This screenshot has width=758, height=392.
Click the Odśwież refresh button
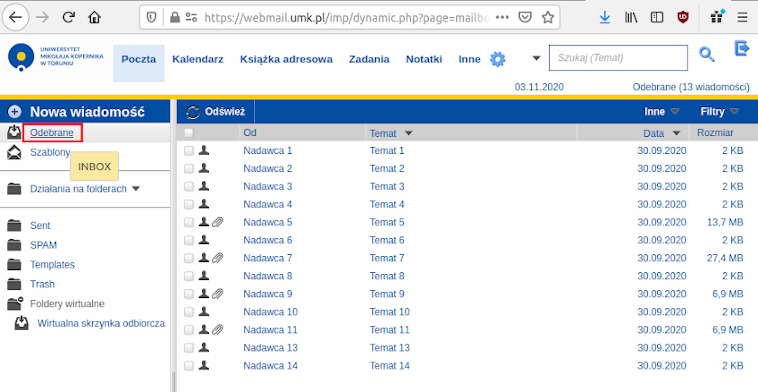pos(216,112)
